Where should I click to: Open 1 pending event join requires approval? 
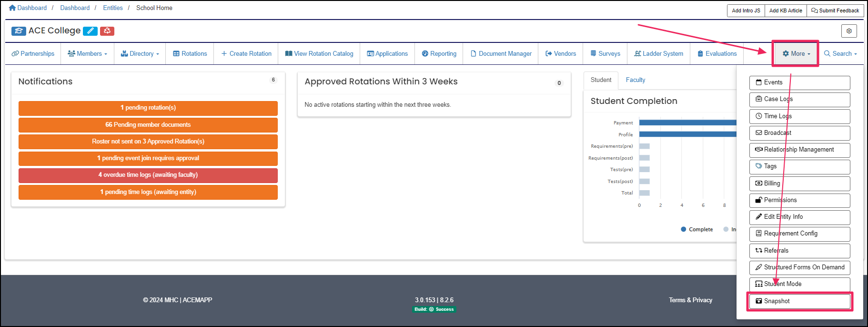[148, 158]
